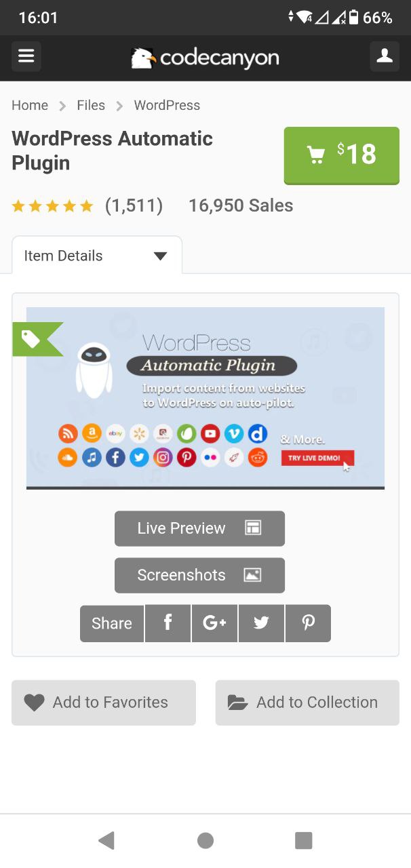411x868 pixels.
Task: Open the user account icon
Action: (385, 56)
